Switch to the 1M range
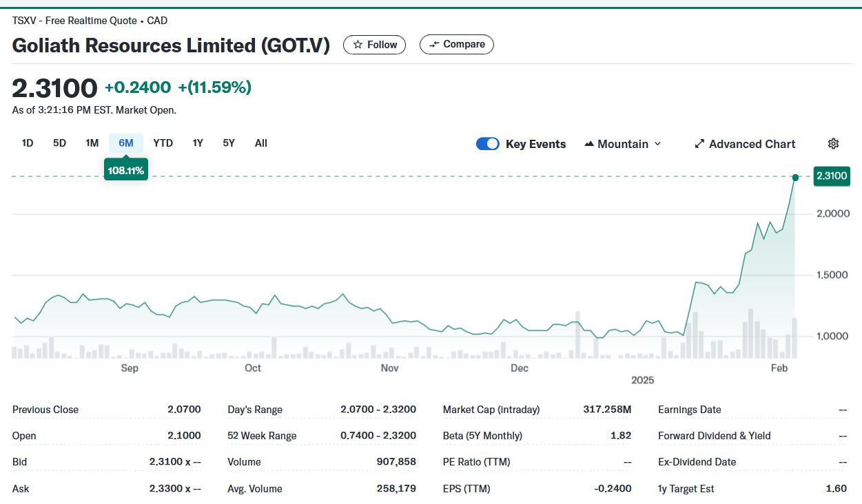This screenshot has width=862, height=504. (92, 143)
